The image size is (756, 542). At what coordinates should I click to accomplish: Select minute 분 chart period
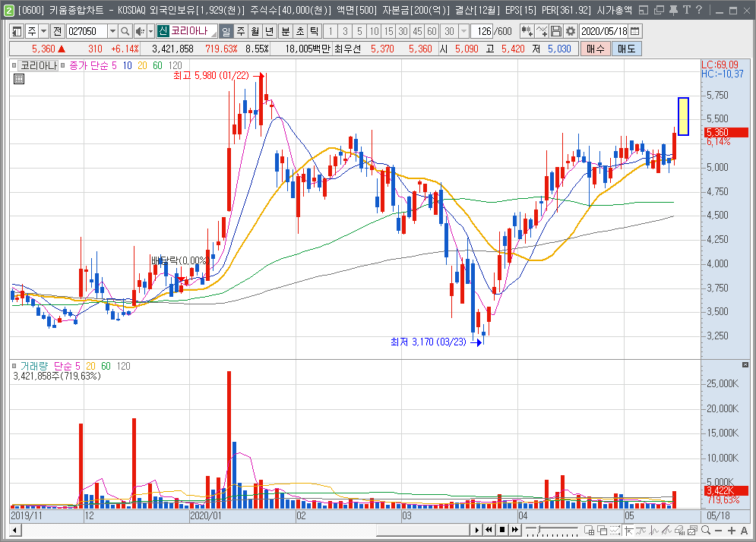tap(286, 31)
